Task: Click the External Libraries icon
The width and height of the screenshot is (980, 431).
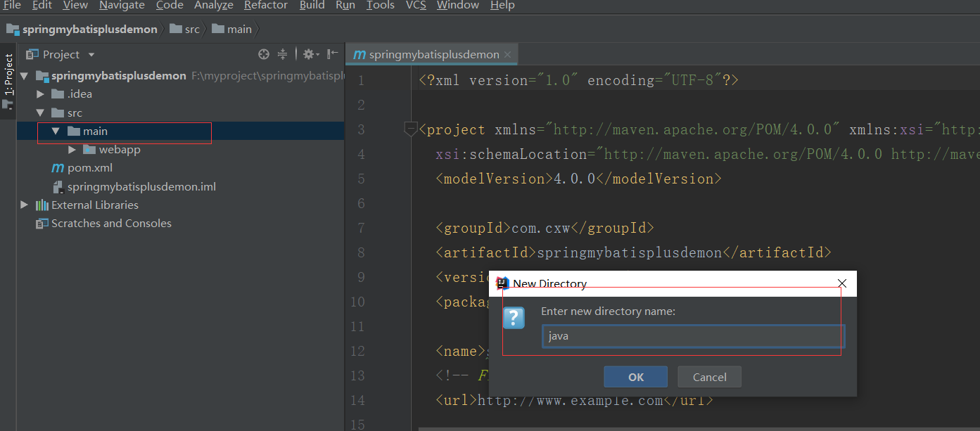Action: tap(42, 205)
